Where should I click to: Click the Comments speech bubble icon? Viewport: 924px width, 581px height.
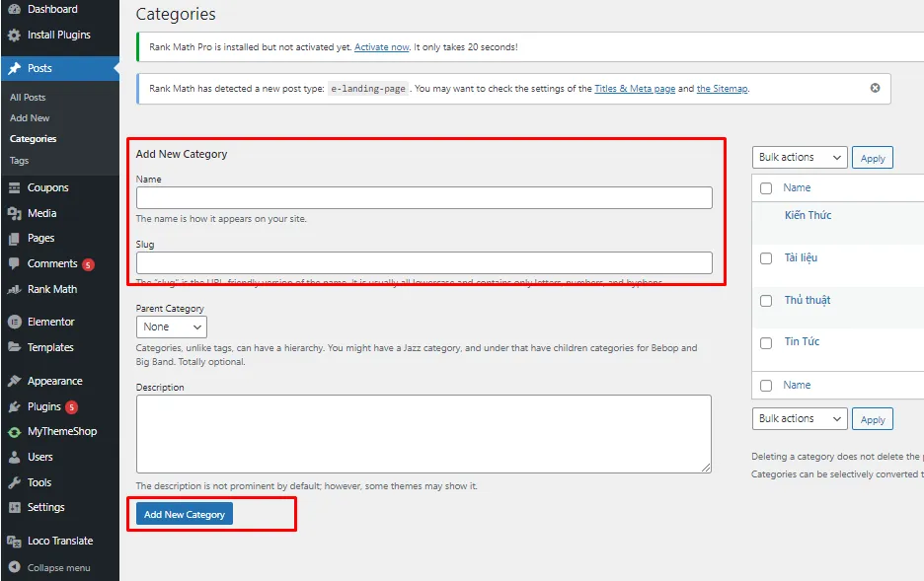click(x=14, y=263)
